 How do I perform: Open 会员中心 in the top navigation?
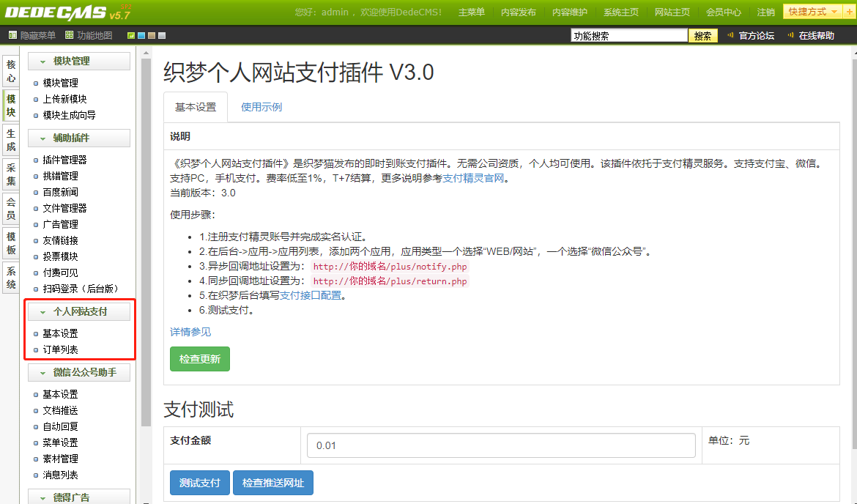coord(724,12)
